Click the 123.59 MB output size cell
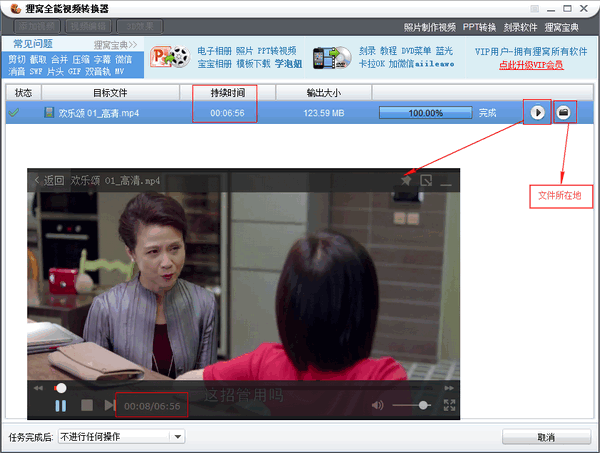 coord(324,113)
